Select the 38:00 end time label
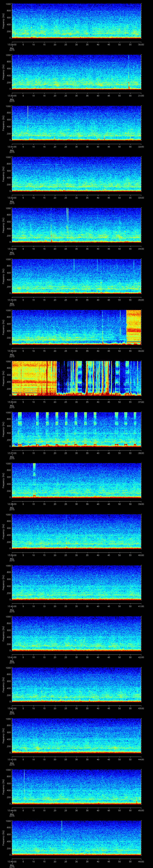Image resolution: width=153 pixels, height=868 pixels. [141, 453]
